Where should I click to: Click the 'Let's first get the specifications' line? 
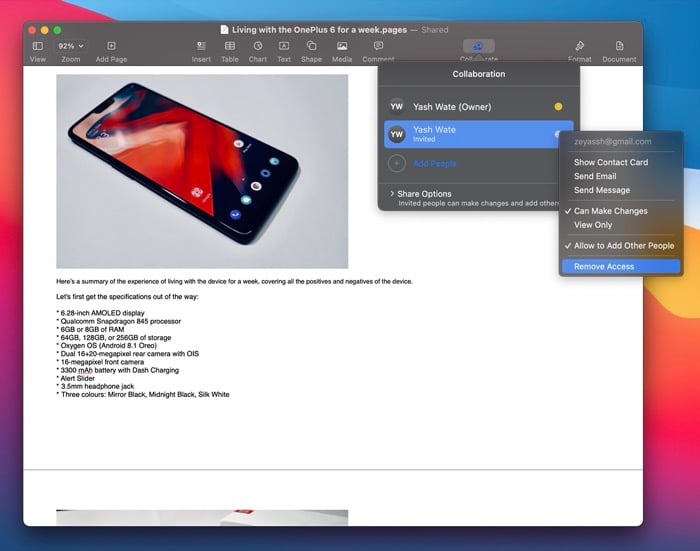coord(127,296)
